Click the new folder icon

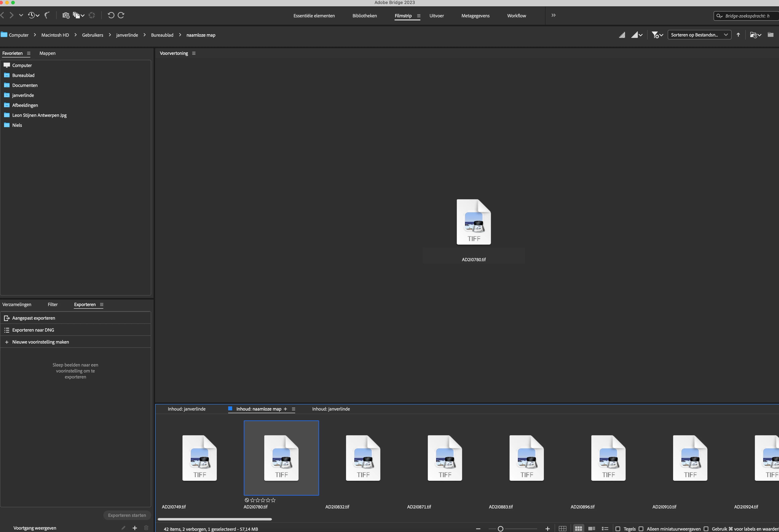click(771, 35)
